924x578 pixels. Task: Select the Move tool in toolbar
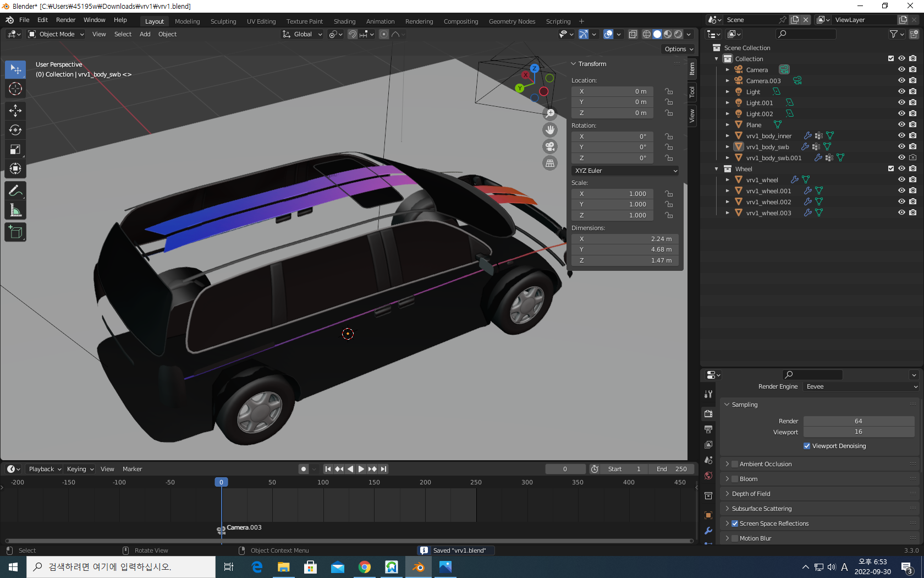coord(15,111)
